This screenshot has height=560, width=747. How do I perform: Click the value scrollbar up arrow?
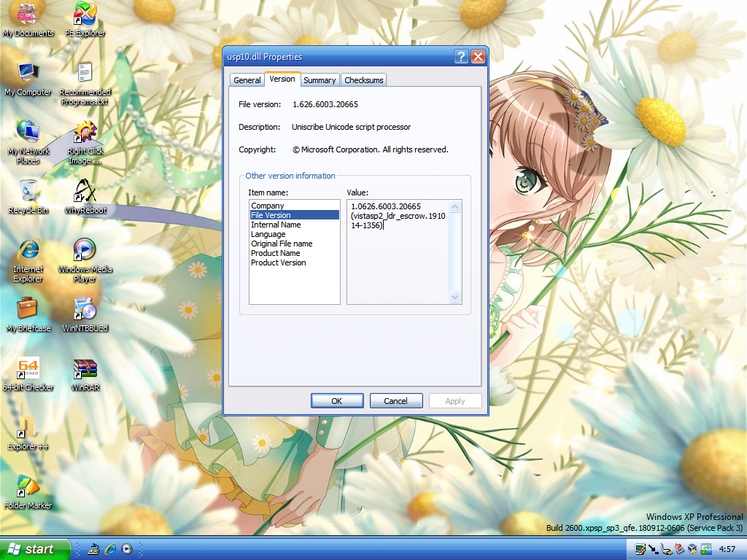(455, 206)
